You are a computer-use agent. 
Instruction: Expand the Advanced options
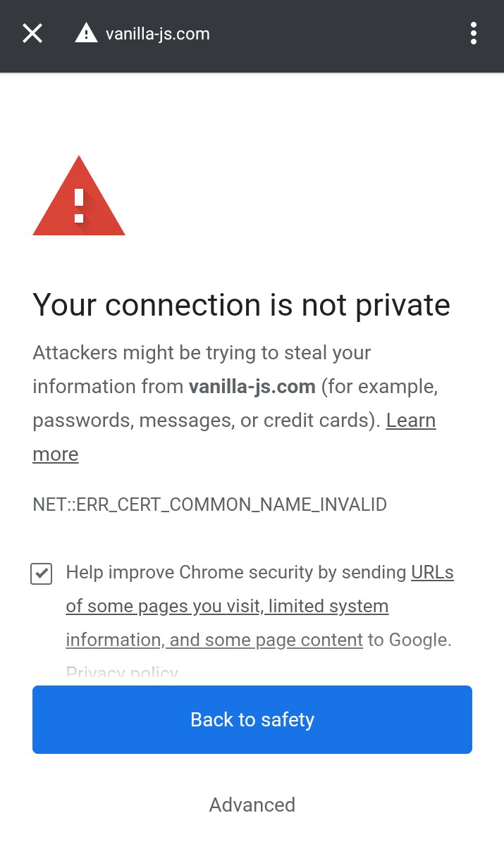tap(252, 805)
